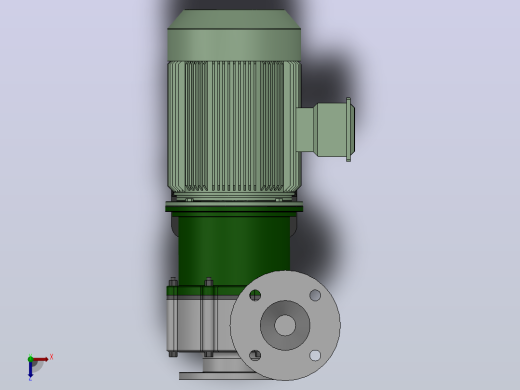
Task: Select the upper-left bolt hole of the pipe flange
Action: (x=255, y=295)
